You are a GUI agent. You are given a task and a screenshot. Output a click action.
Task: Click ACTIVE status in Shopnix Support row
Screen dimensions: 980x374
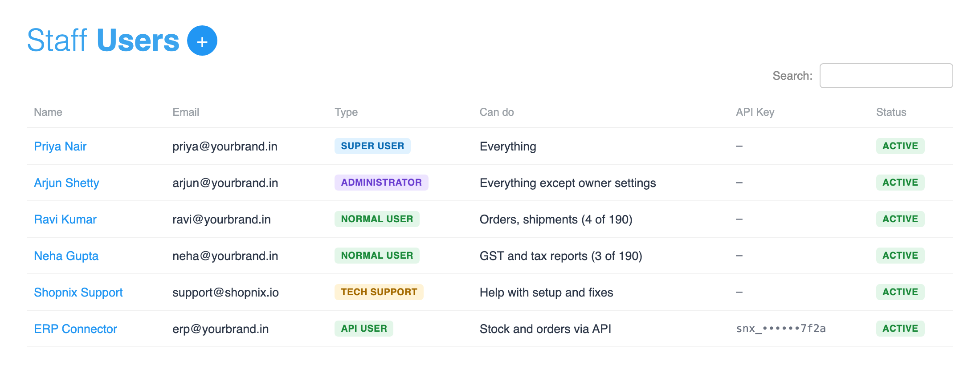point(900,292)
